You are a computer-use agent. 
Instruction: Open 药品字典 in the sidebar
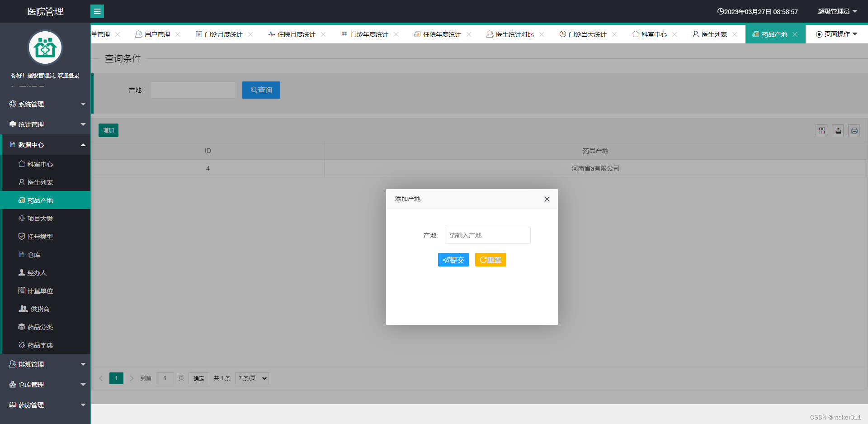(x=46, y=345)
